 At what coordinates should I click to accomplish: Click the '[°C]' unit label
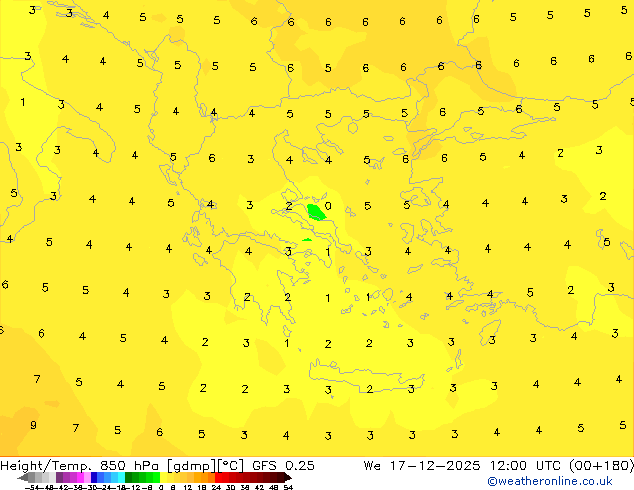(x=231, y=466)
